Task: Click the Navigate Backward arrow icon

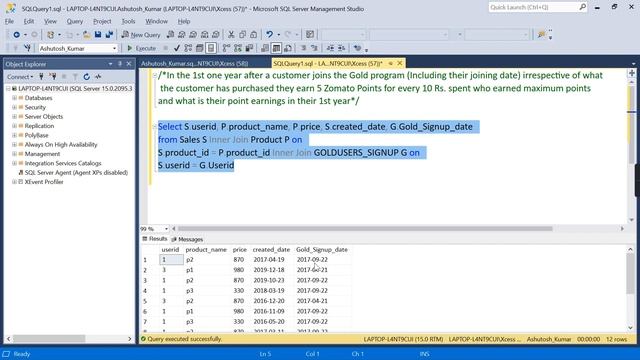Action: (x=16, y=35)
